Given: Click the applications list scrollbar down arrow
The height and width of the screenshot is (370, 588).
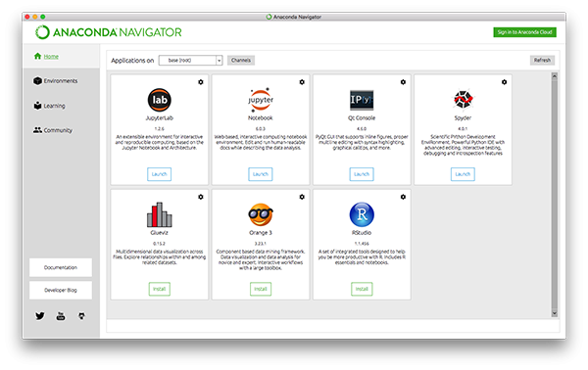Looking at the screenshot, I should 555,313.
